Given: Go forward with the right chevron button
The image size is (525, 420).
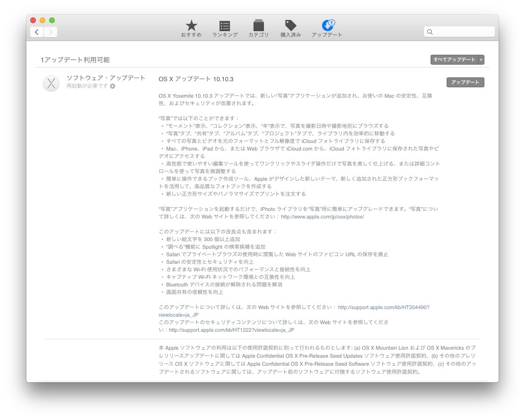Looking at the screenshot, I should click(51, 32).
